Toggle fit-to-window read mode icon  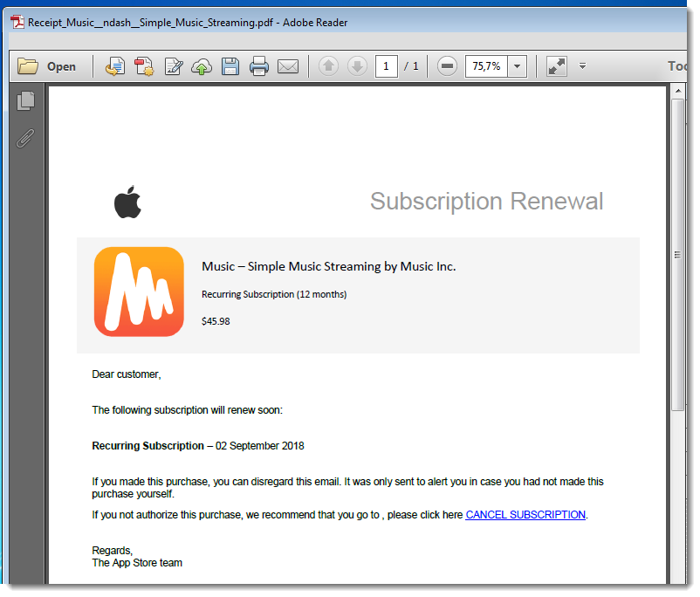pos(557,66)
